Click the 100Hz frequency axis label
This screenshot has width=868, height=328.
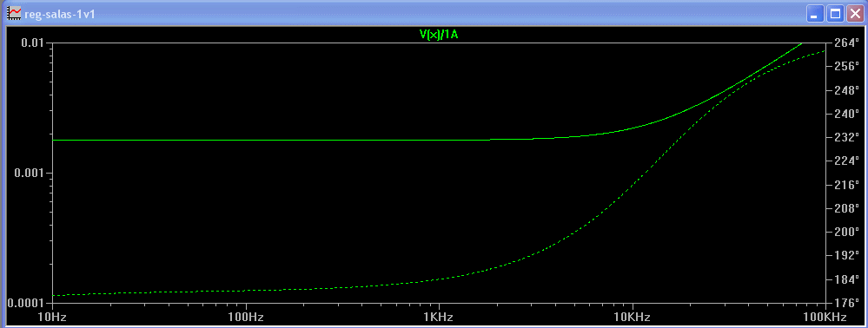coord(245,318)
